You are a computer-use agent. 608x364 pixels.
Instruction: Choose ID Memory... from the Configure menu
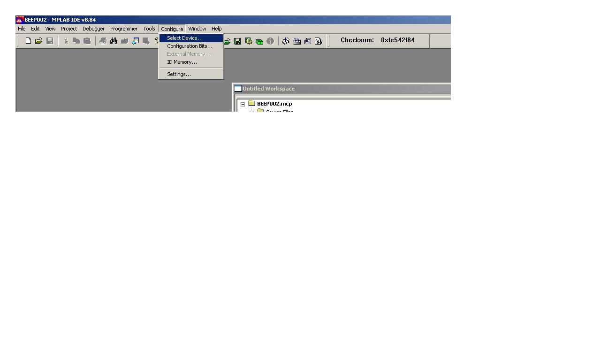(191, 62)
